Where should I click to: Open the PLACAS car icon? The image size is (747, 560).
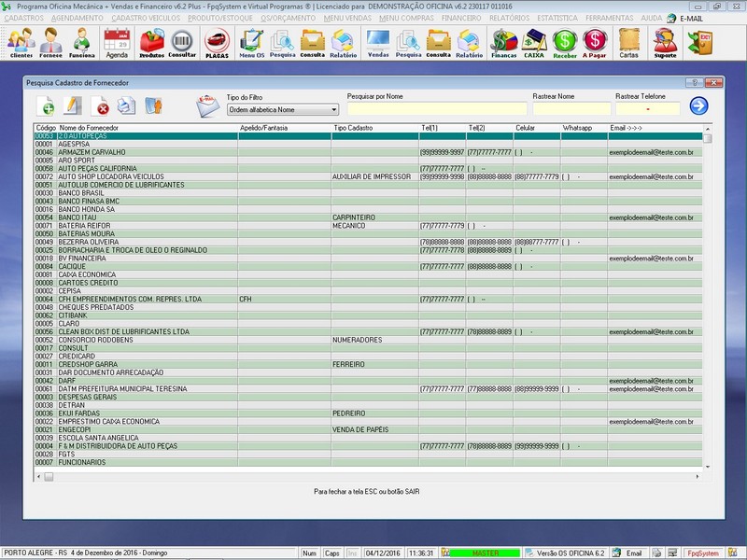click(x=217, y=43)
